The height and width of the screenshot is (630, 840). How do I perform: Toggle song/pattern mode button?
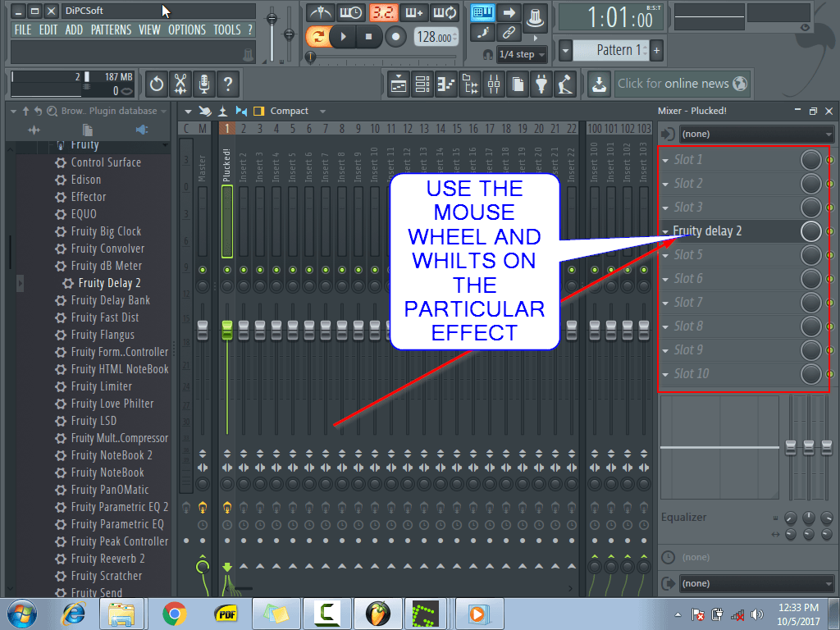(x=318, y=36)
